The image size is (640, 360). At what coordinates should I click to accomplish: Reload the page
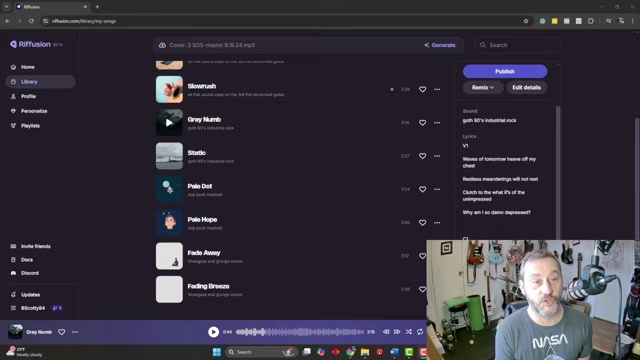click(31, 21)
